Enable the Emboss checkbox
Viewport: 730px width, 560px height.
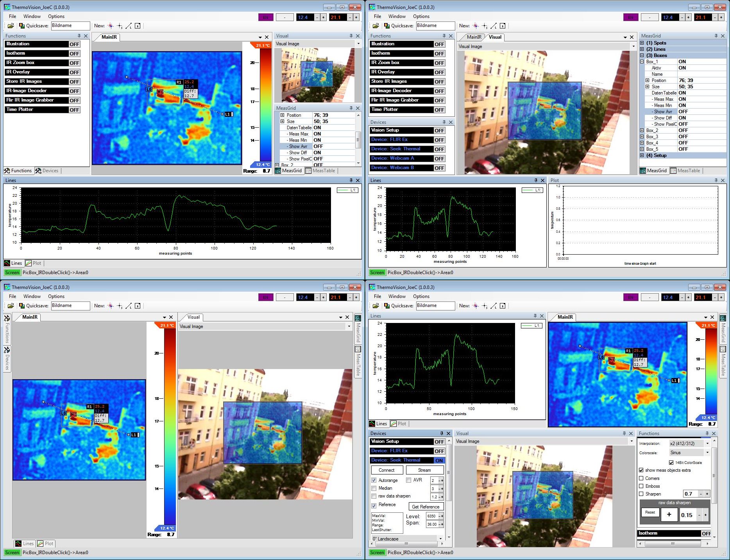(641, 486)
